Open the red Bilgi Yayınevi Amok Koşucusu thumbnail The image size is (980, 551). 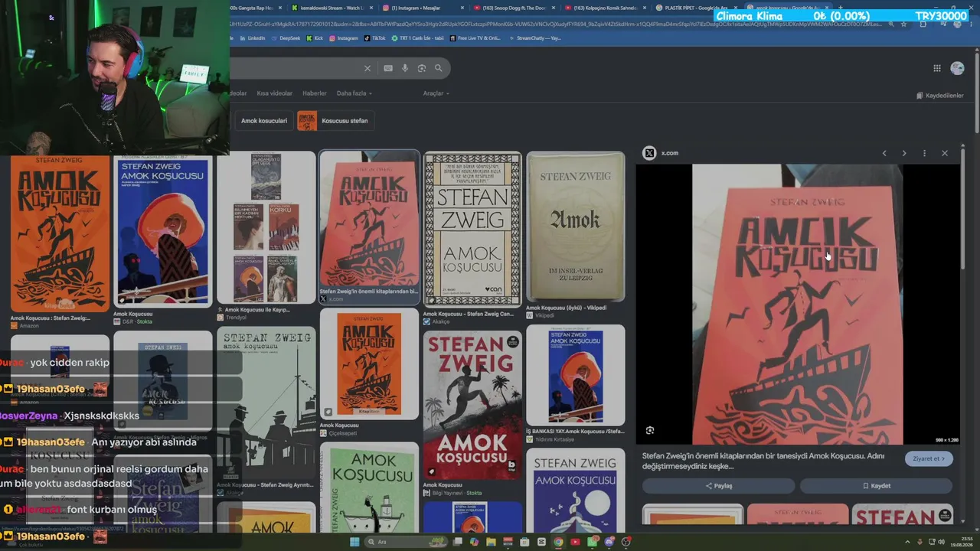coord(472,403)
